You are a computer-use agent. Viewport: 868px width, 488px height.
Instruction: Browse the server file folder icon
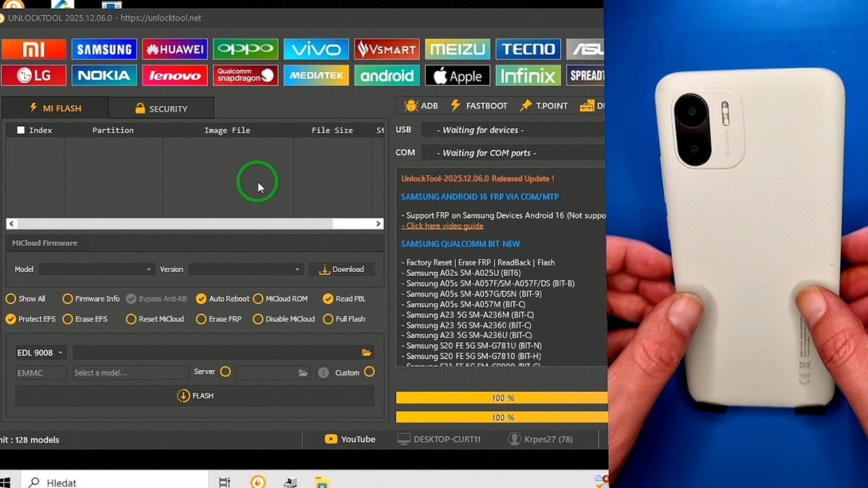(x=303, y=373)
